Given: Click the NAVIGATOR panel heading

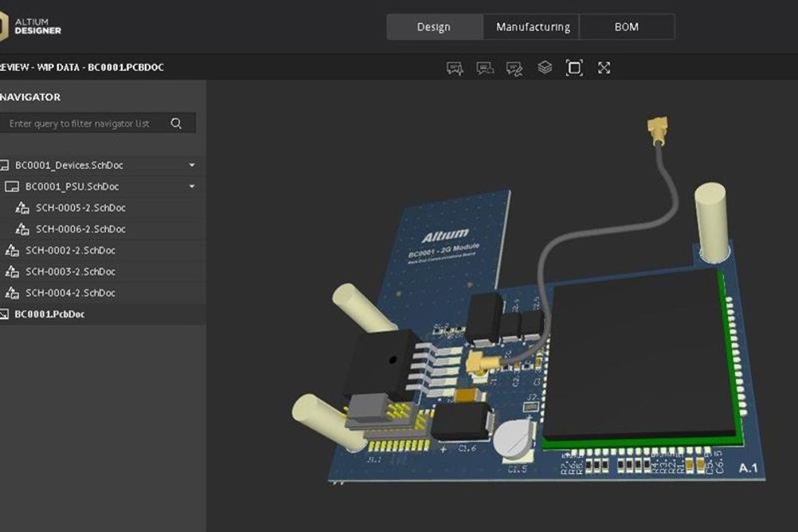Looking at the screenshot, I should pyautogui.click(x=30, y=97).
